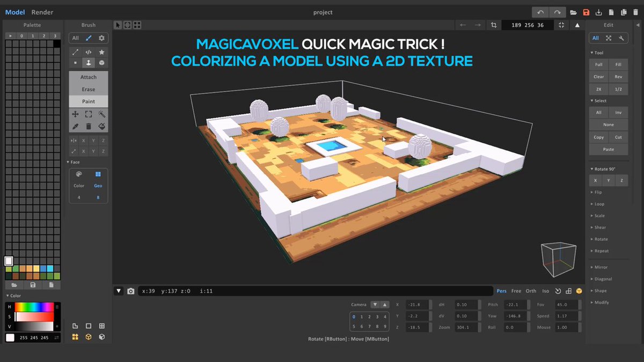Toggle the mirror axis mode icon
The height and width of the screenshot is (362, 644).
coord(75,140)
